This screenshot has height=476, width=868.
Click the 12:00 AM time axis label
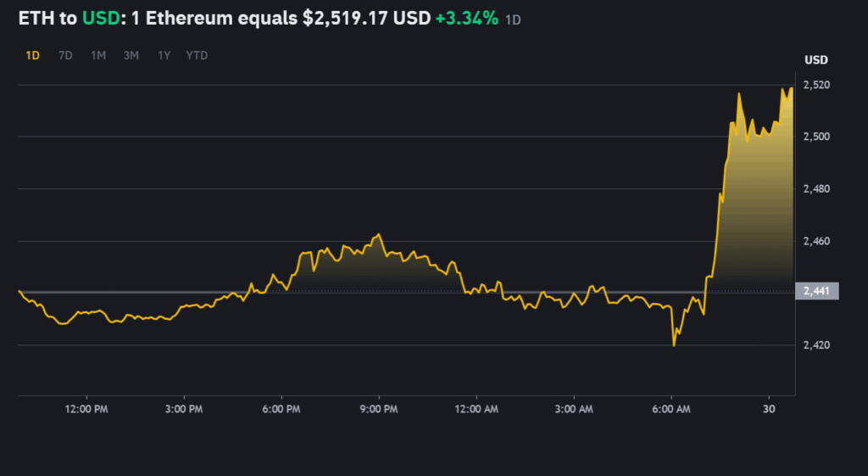476,409
